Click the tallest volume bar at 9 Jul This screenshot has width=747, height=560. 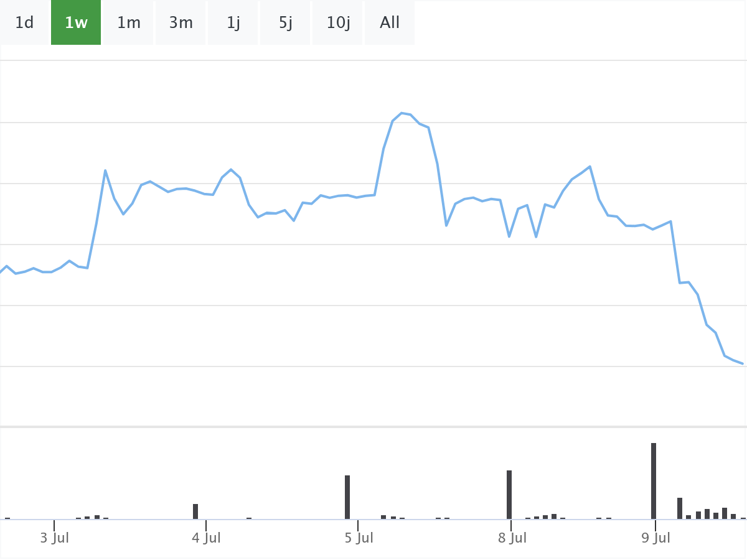[654, 480]
